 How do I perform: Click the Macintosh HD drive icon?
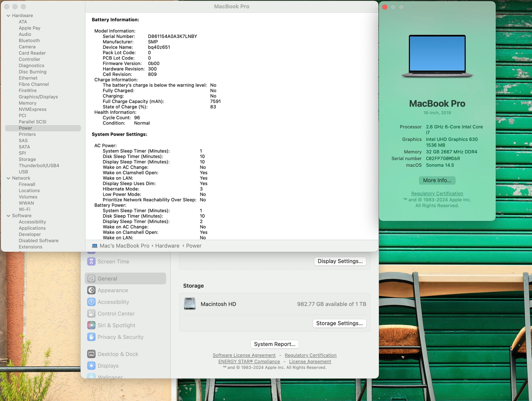coord(190,304)
